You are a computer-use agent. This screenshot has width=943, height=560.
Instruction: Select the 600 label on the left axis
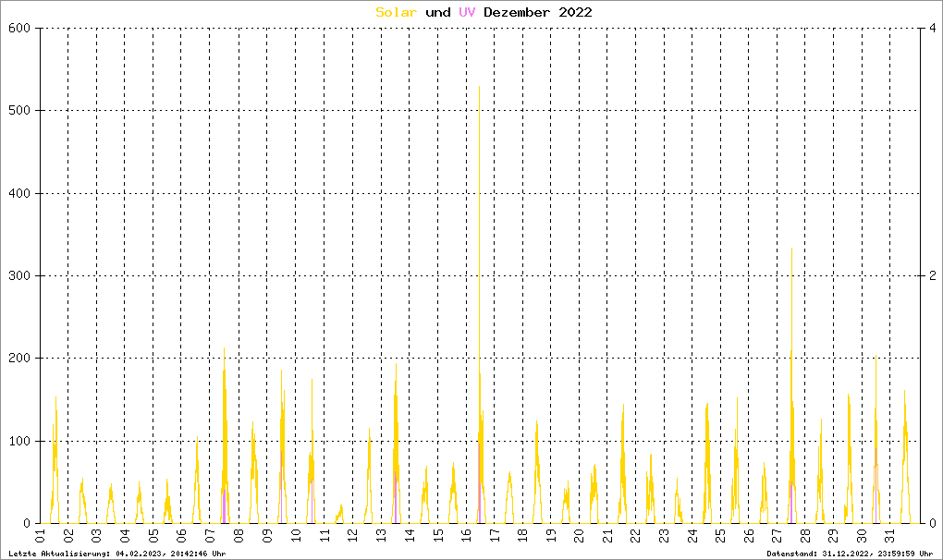point(19,28)
